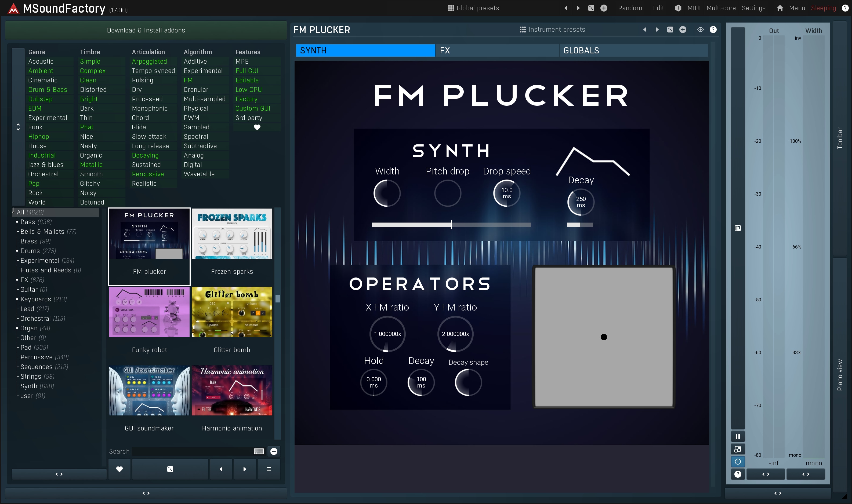Enable the Metallic timbre filter

coord(91,165)
